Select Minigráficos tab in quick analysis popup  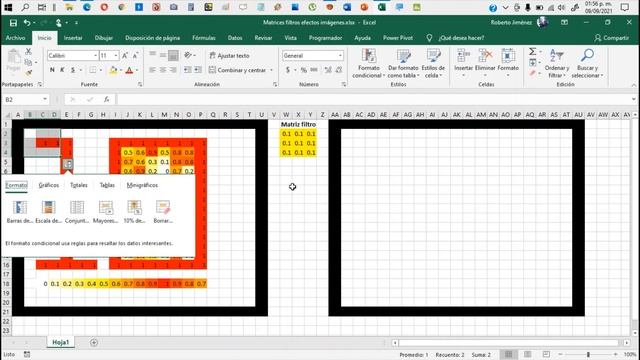coord(142,185)
